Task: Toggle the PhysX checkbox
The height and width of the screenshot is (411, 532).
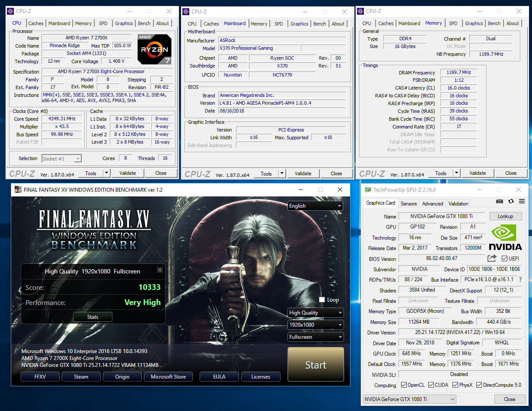Action: [x=456, y=385]
